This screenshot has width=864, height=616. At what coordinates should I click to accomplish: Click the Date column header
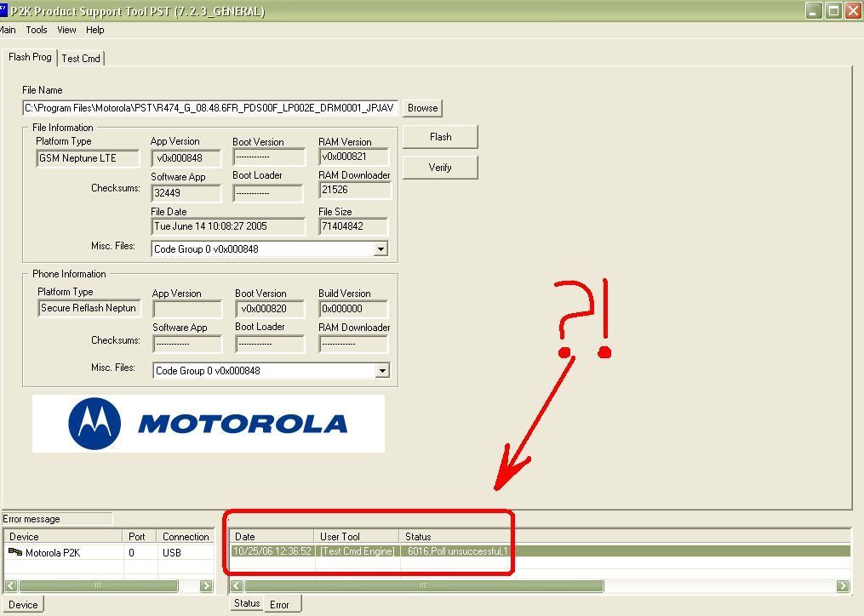(x=272, y=536)
